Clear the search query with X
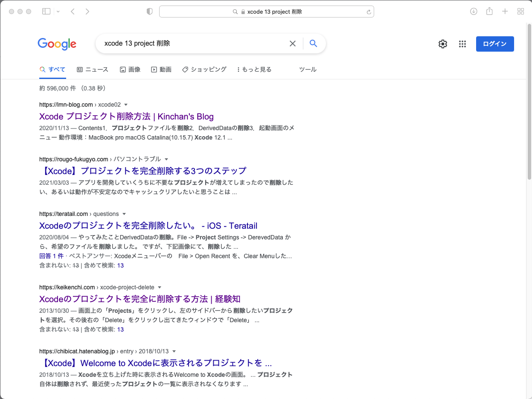 pos(293,44)
